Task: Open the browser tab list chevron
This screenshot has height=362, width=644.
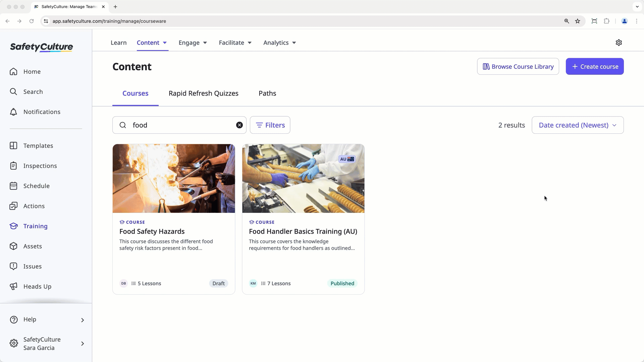Action: (637, 7)
